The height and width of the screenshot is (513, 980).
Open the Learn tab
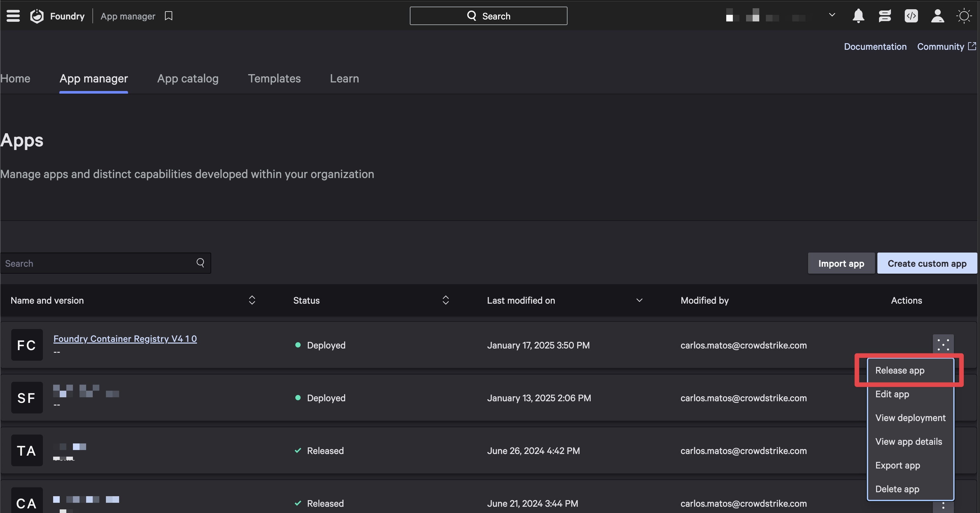click(344, 78)
